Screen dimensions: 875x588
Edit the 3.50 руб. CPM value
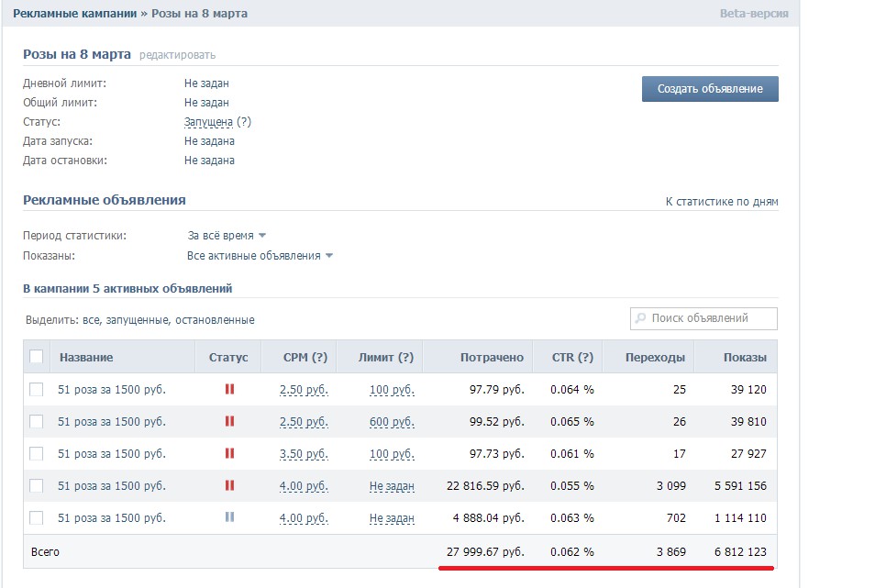[x=304, y=454]
